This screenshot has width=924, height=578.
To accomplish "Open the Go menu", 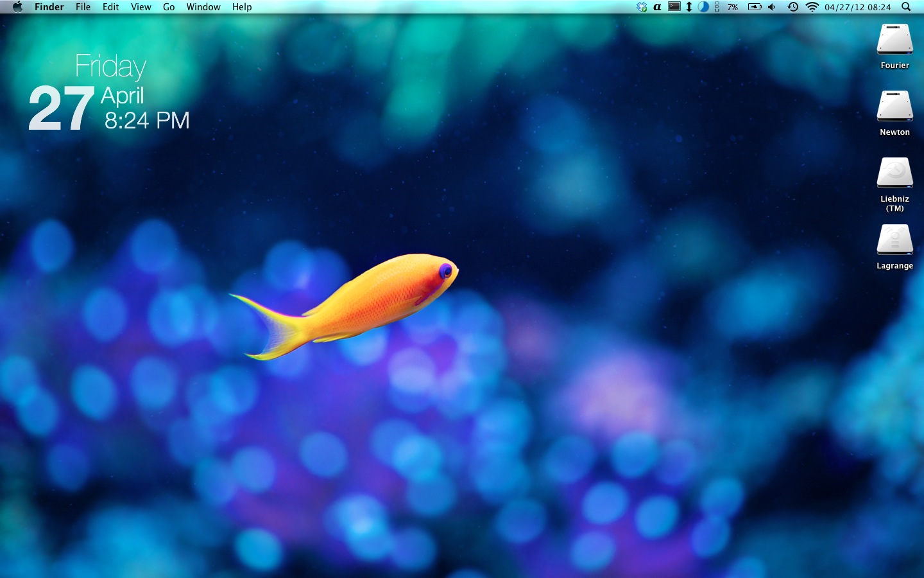I will tap(169, 7).
